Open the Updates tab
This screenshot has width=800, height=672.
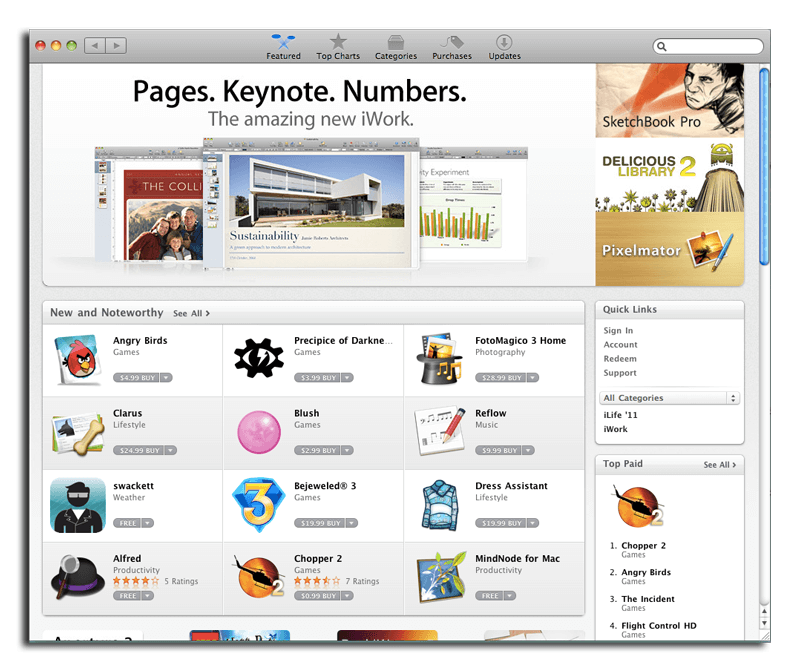[505, 47]
